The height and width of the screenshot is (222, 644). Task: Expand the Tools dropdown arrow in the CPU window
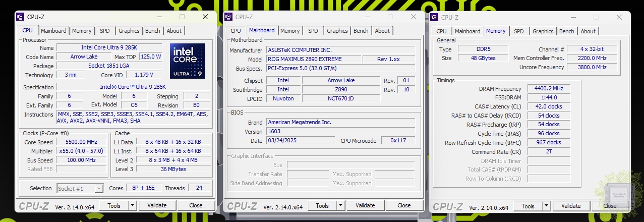tap(132, 205)
